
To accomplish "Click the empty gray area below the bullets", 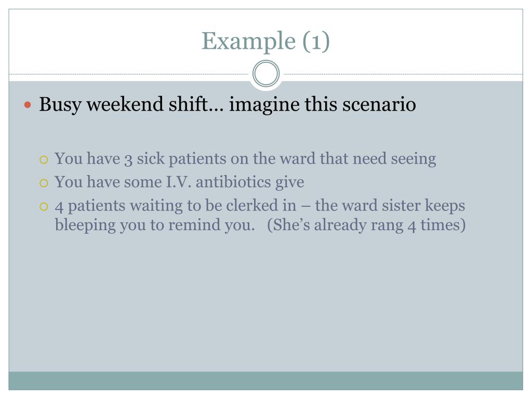I will tap(265, 302).
